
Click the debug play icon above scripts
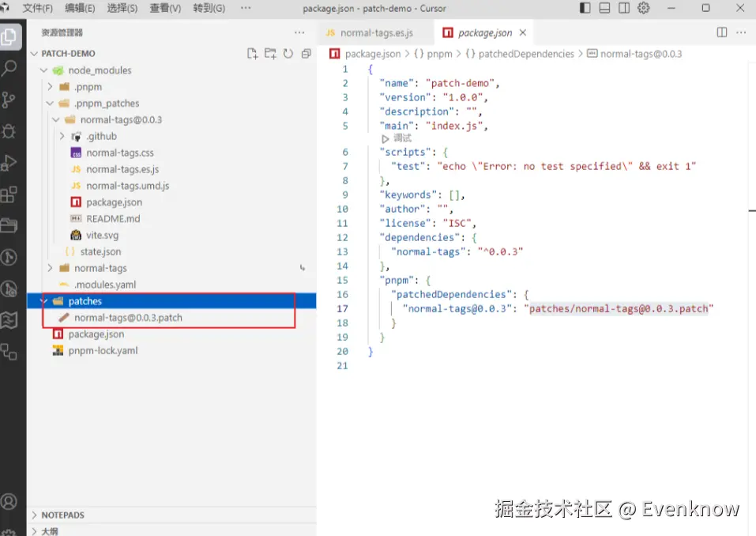pyautogui.click(x=386, y=139)
